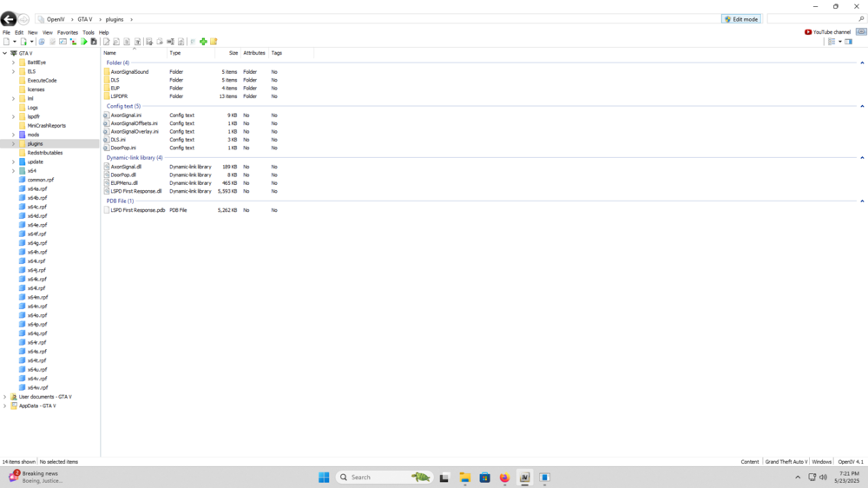The height and width of the screenshot is (488, 868).
Task: Collapse the Folder (4) group chevron
Action: (x=862, y=63)
